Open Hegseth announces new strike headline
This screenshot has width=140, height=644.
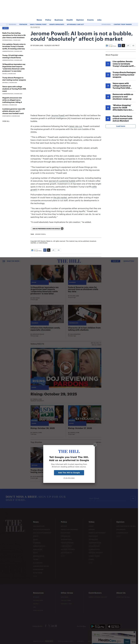point(12,100)
